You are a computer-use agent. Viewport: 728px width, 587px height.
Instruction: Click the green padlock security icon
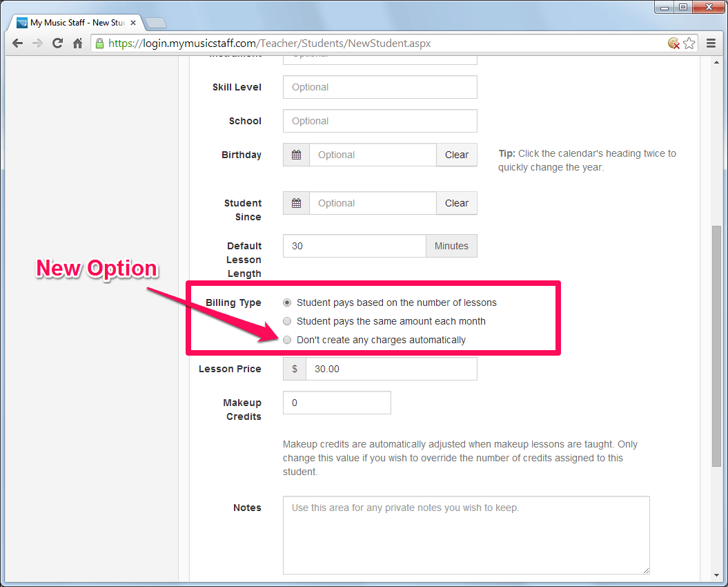99,44
